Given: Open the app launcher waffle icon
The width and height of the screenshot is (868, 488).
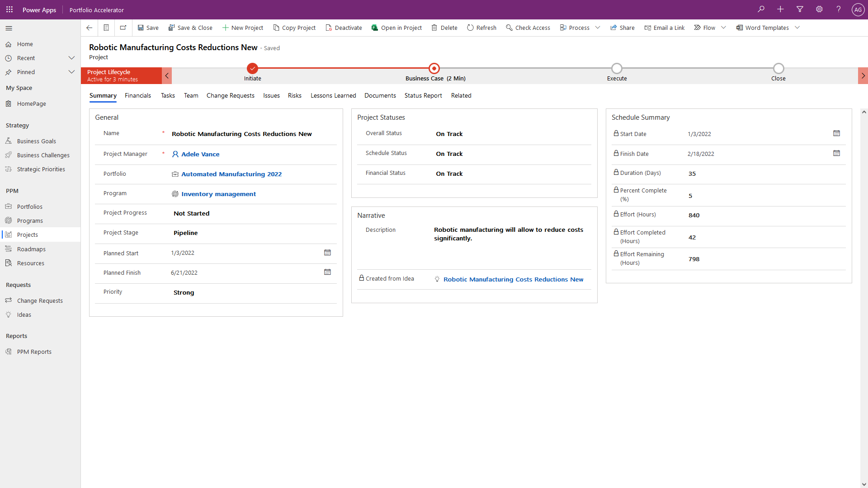Looking at the screenshot, I should pos(9,9).
